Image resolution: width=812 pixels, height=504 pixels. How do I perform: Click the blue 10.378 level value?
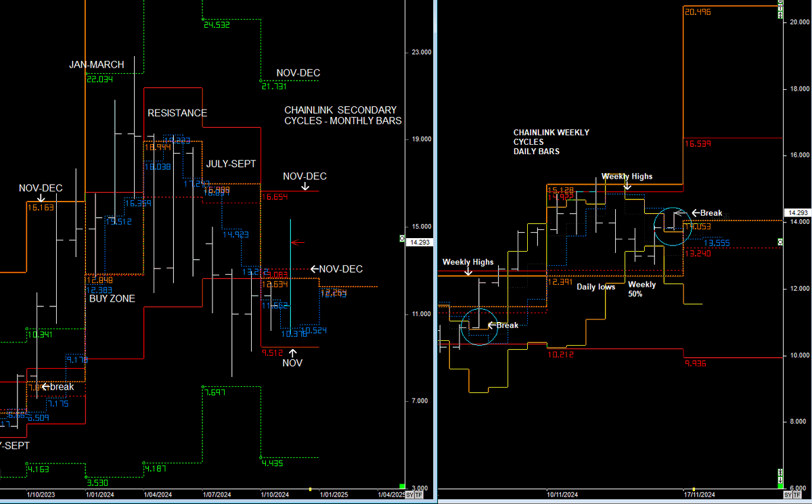coord(294,334)
